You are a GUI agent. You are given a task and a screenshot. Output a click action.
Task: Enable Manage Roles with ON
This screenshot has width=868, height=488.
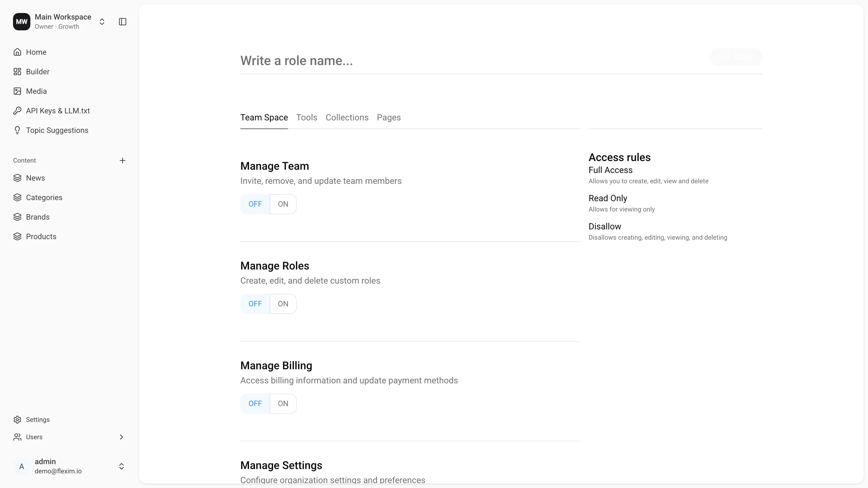coord(283,304)
